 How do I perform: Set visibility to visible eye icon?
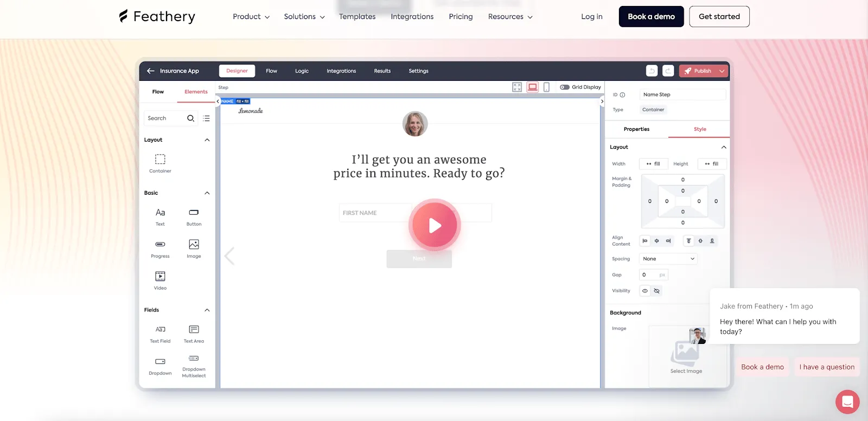[x=645, y=291]
